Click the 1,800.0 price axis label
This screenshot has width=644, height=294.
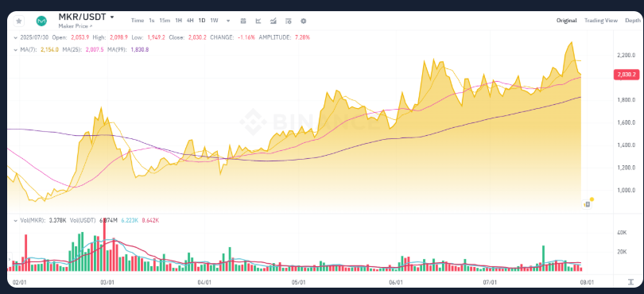[627, 100]
